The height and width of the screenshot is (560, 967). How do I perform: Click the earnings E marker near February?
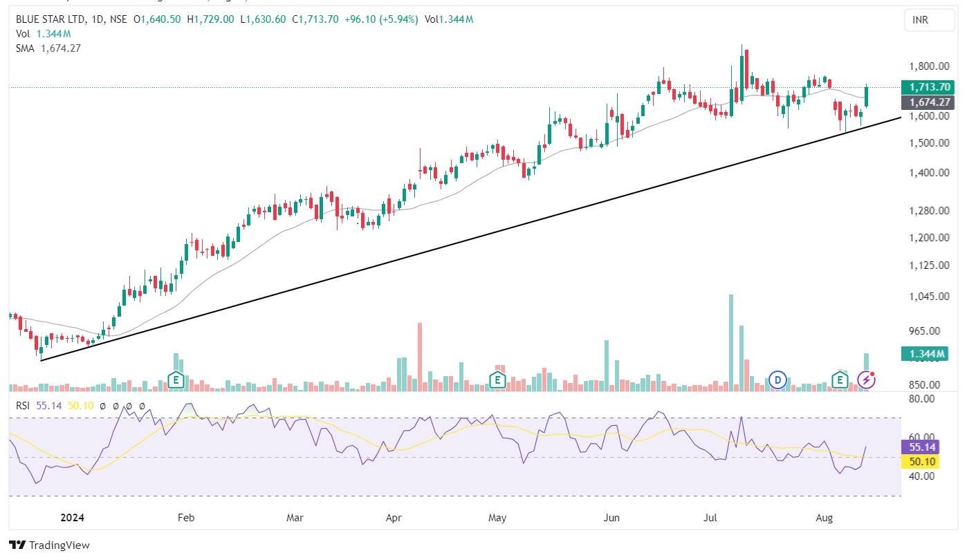coord(176,380)
